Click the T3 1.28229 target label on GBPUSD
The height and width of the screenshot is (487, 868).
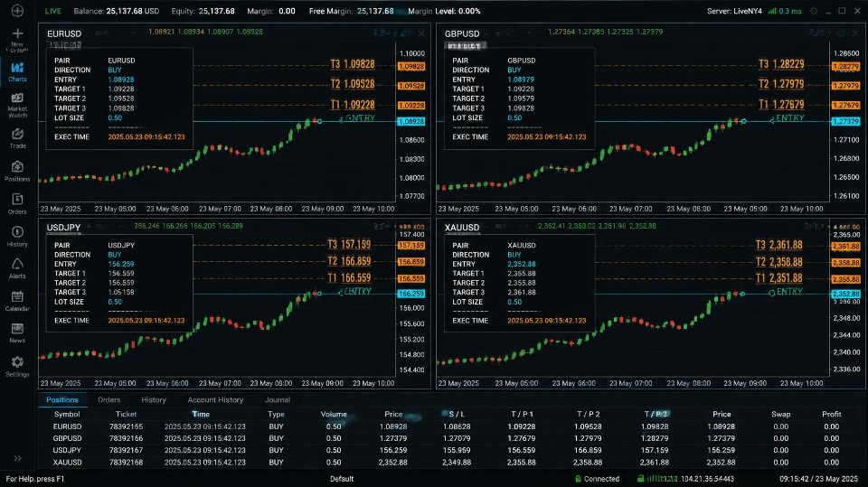781,64
